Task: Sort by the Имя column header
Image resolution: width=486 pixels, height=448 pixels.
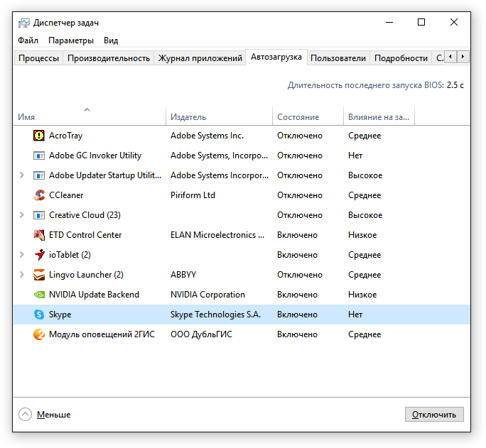Action: click(90, 116)
